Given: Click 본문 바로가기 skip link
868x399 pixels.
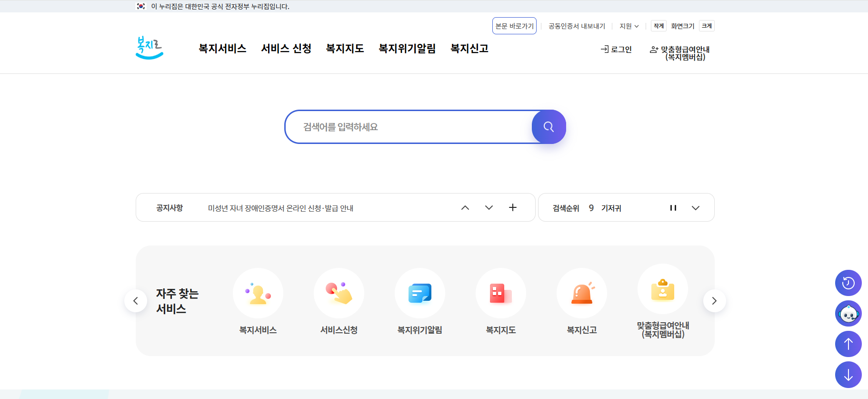Looking at the screenshot, I should click(x=514, y=26).
